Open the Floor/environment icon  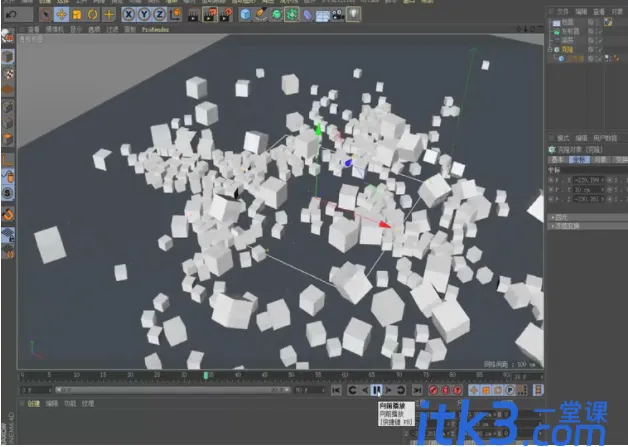[323, 16]
